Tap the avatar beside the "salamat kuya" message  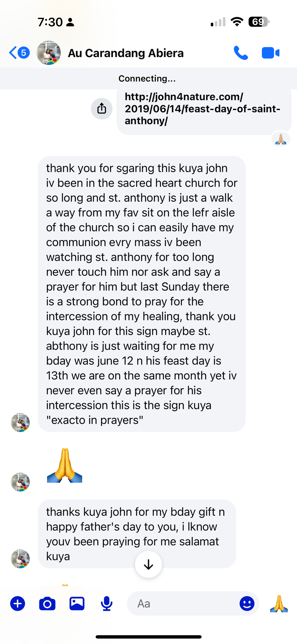(x=20, y=559)
